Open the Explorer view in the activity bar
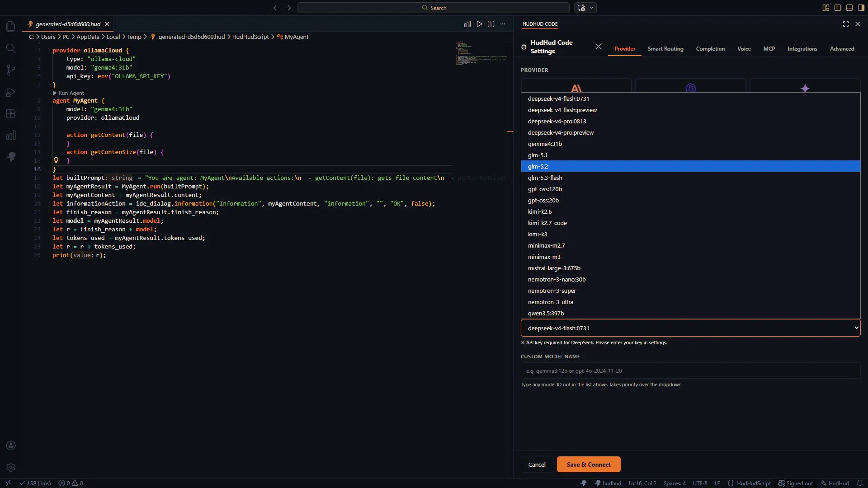 tap(11, 27)
